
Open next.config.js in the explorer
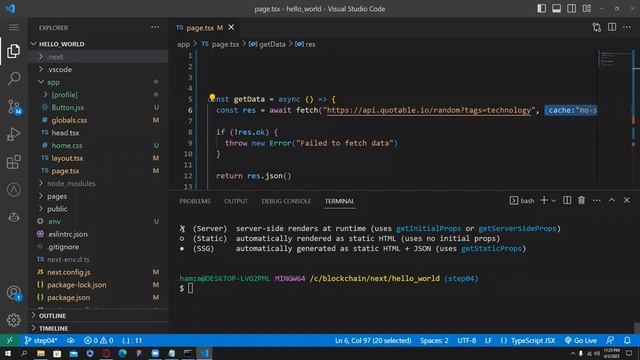98,272
